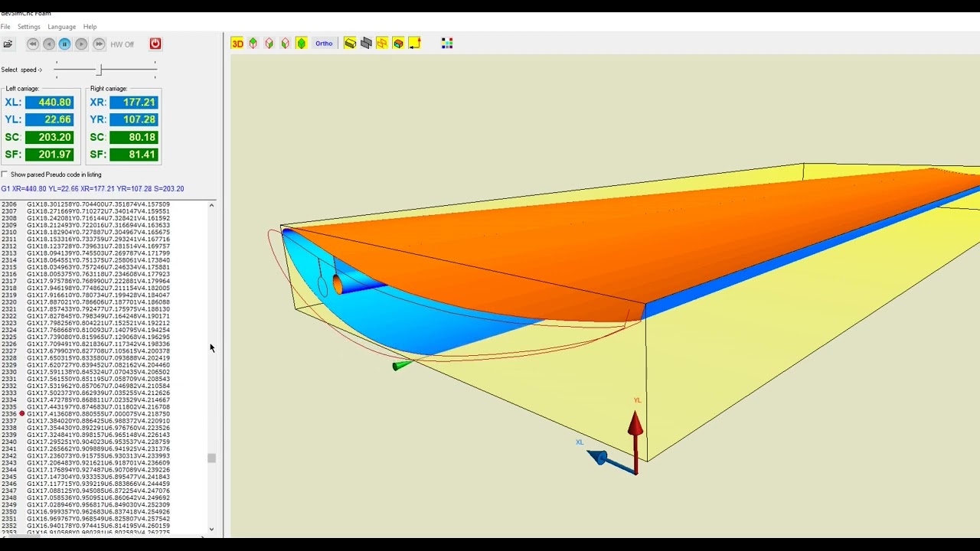Screen dimensions: 980x551
Task: Click the XR value field 177.21
Action: pyautogui.click(x=134, y=103)
